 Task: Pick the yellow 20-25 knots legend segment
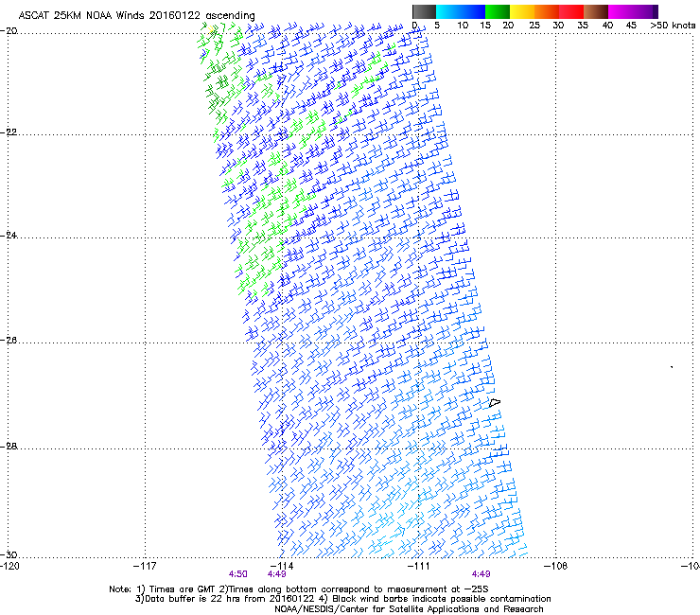click(522, 11)
